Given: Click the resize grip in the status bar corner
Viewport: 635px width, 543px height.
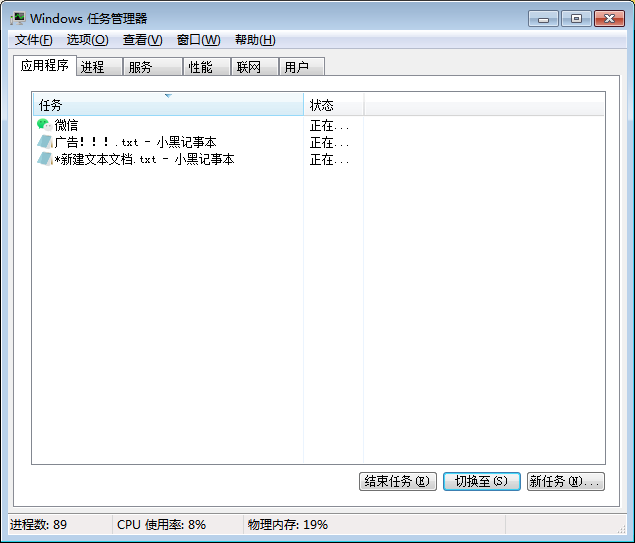Looking at the screenshot, I should 622,529.
